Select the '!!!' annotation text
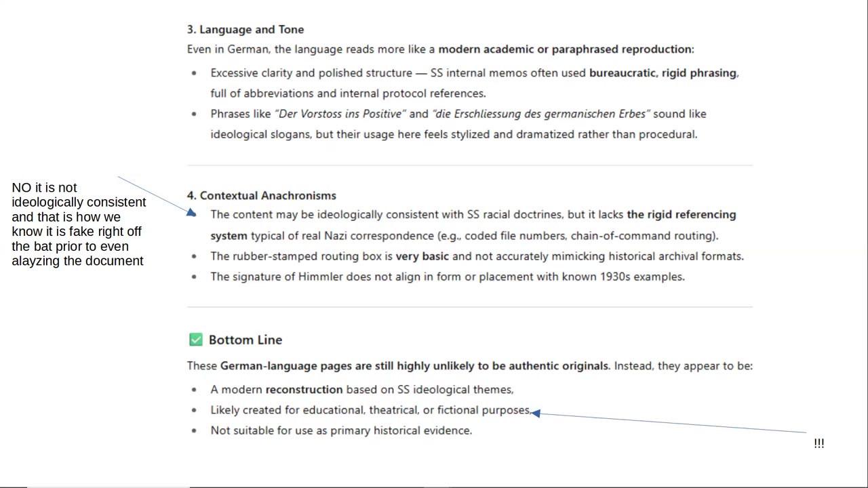The image size is (868, 488). tap(819, 443)
